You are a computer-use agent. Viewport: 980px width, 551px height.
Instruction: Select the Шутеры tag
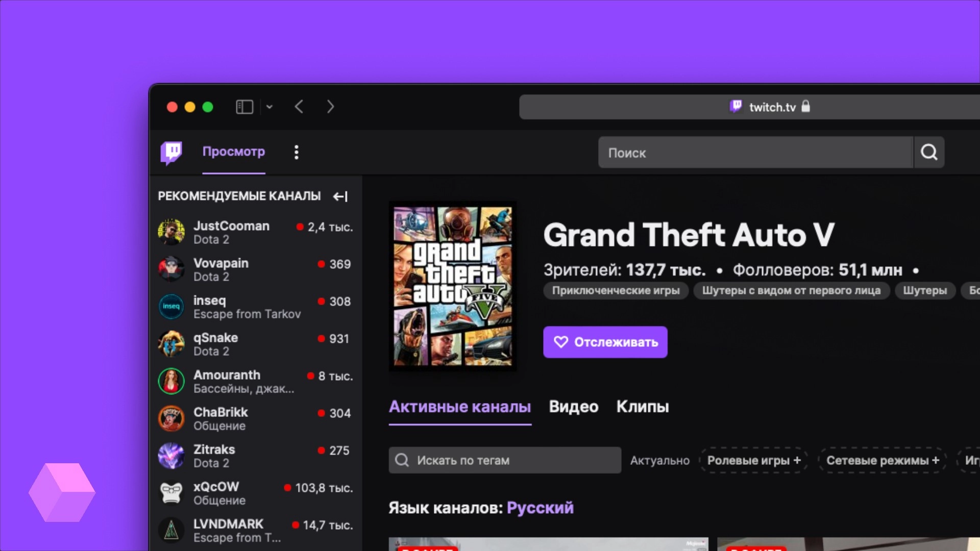pyautogui.click(x=925, y=291)
